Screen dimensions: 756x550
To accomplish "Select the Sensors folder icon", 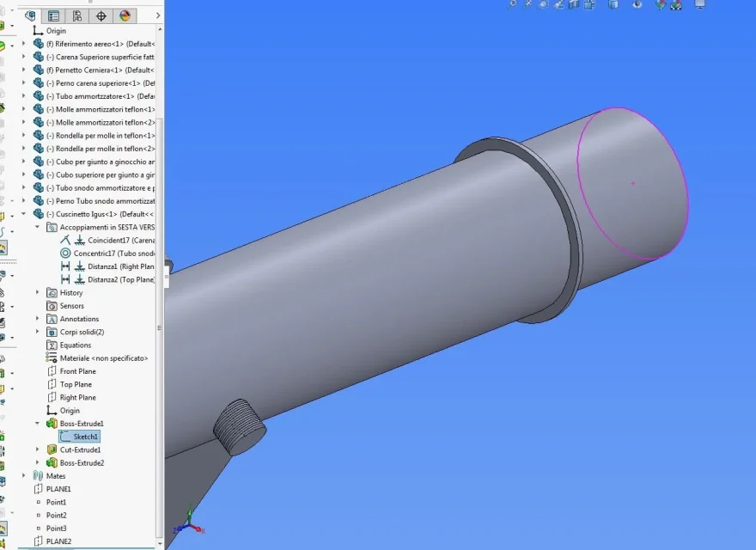I will [x=52, y=306].
